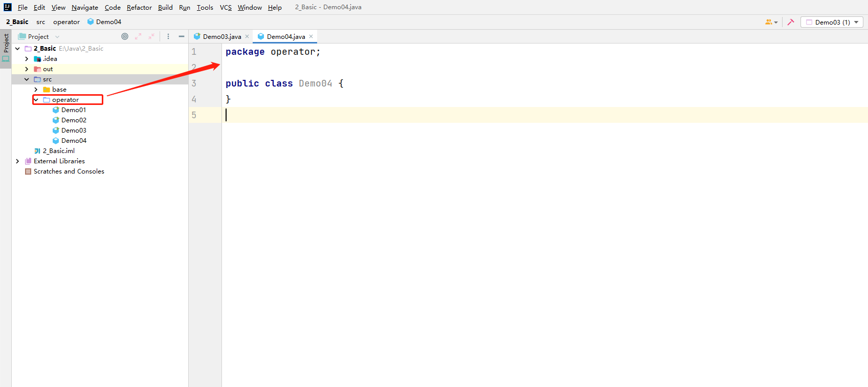Click the class name Demo04 in editor
The width and height of the screenshot is (868, 387).
(316, 83)
